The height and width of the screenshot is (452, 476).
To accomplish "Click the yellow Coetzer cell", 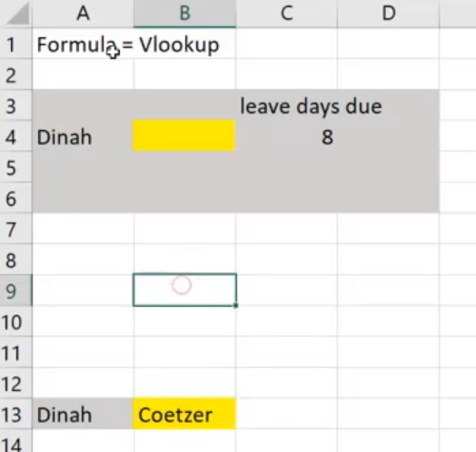I will pos(184,414).
